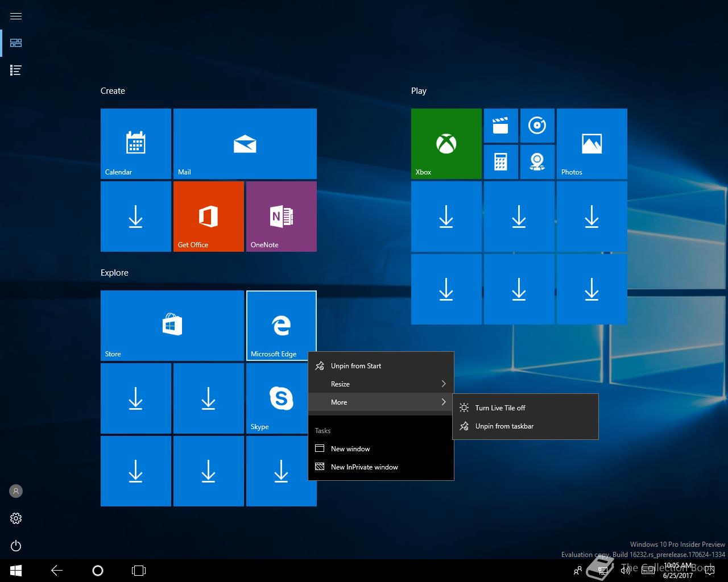
Task: Open the volume control in the tray
Action: click(x=626, y=571)
